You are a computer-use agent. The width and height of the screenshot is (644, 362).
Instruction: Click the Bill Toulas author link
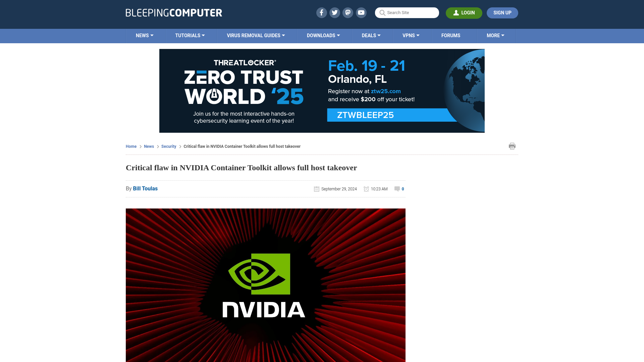coord(145,188)
